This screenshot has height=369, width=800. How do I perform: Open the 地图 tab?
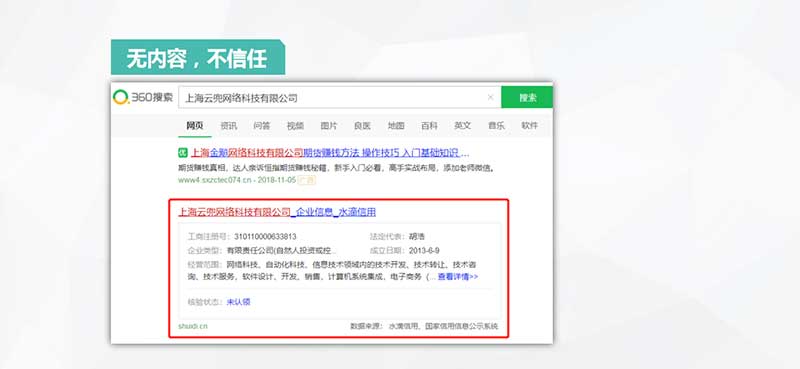click(396, 126)
